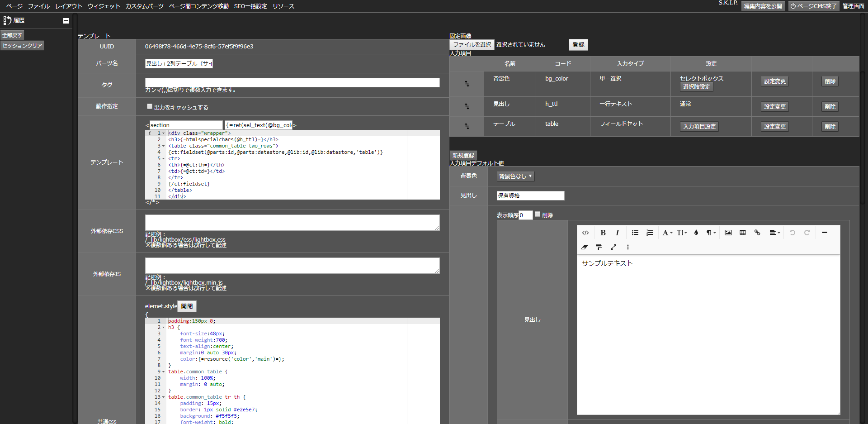Enable the 出力をキャッシュする checkbox
The height and width of the screenshot is (424, 868).
click(150, 107)
